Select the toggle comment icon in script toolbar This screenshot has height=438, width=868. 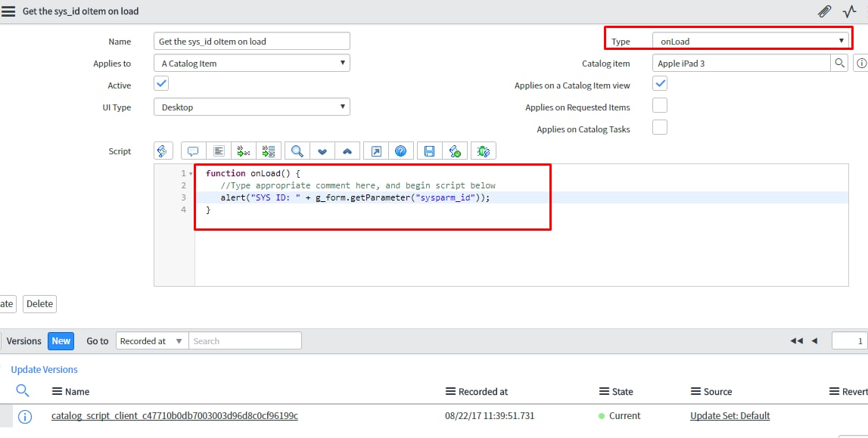click(x=191, y=151)
